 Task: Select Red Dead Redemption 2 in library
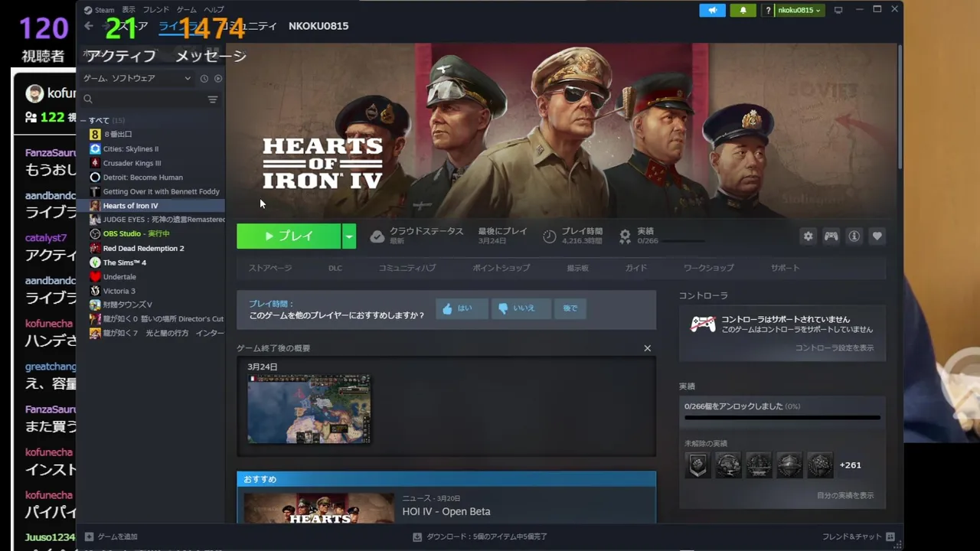pyautogui.click(x=152, y=248)
